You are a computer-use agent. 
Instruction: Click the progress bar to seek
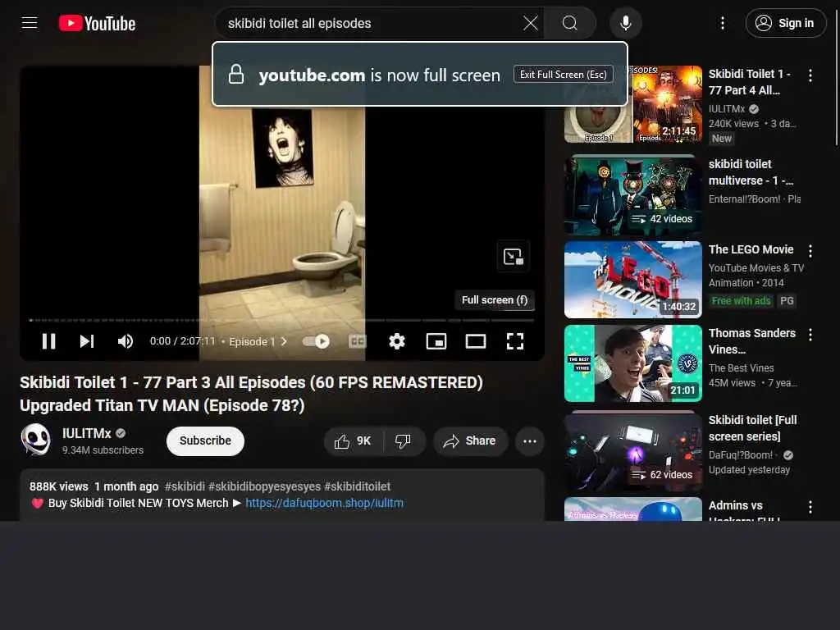(282, 321)
